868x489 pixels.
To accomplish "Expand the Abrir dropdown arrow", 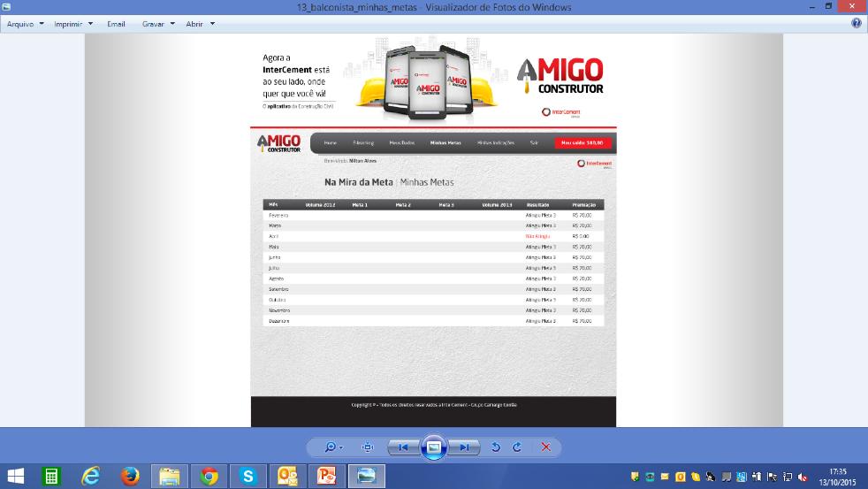I will coord(212,24).
